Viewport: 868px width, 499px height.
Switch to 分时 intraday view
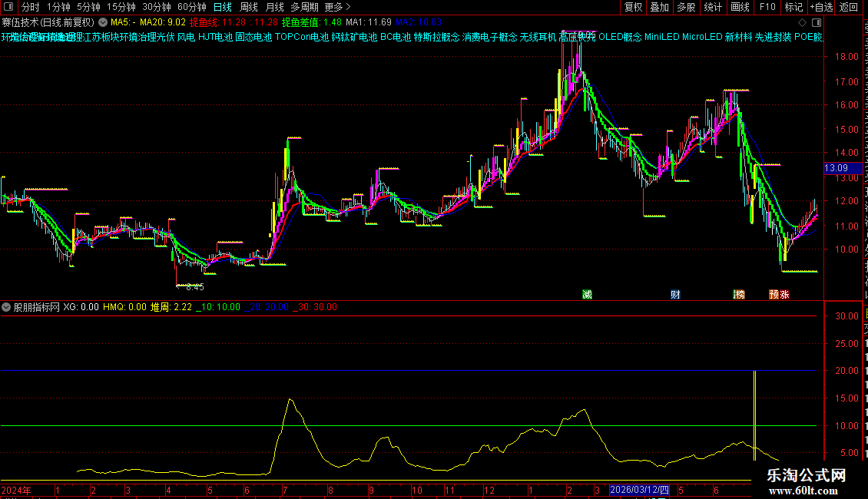31,7
